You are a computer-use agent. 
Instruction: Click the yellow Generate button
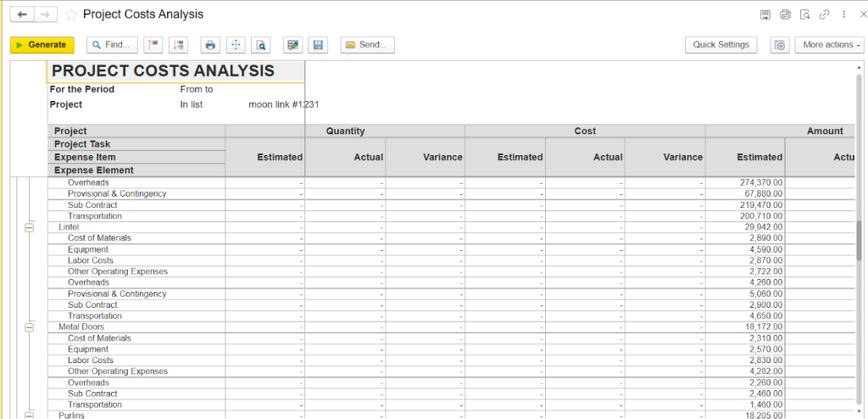(x=42, y=45)
